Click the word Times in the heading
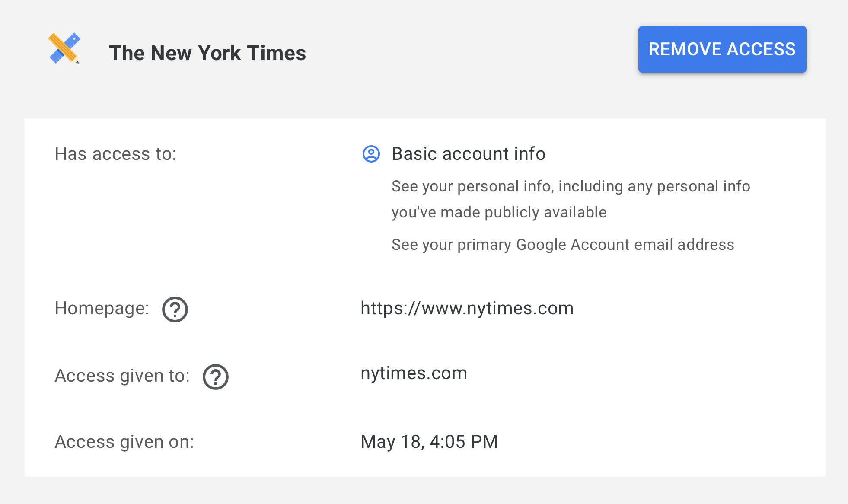848x504 pixels. tap(277, 53)
